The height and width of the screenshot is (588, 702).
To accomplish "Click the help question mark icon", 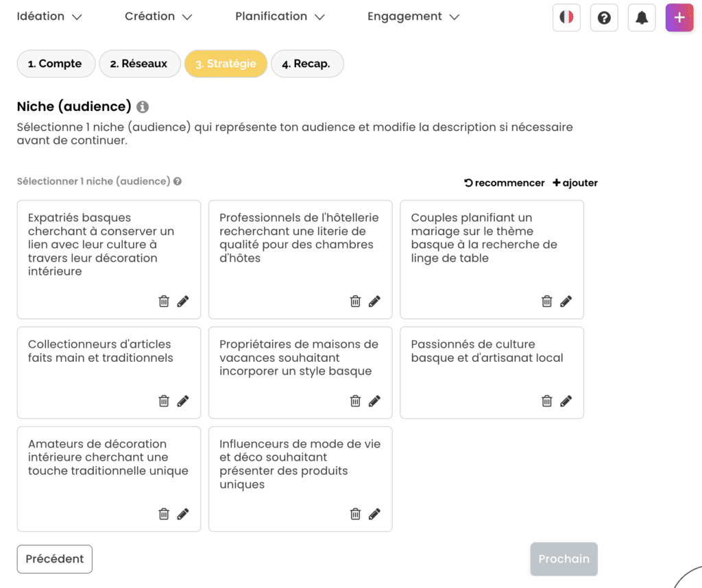I will click(604, 18).
